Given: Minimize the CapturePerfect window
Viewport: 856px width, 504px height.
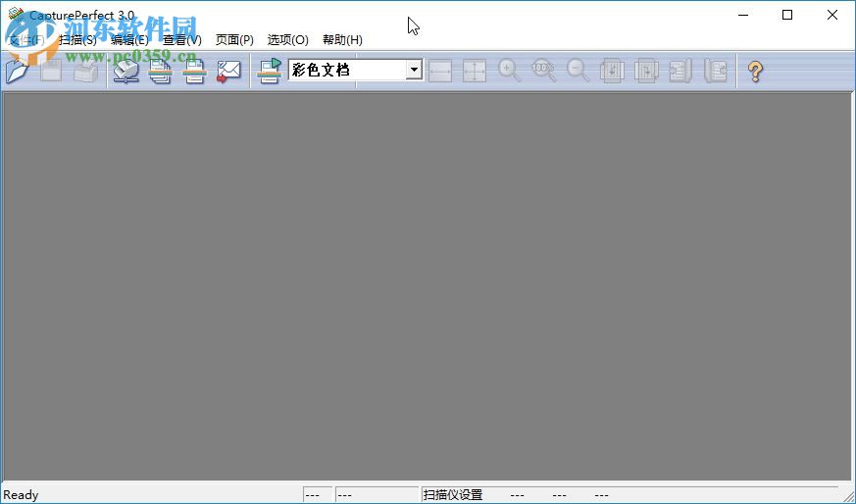Looking at the screenshot, I should pos(742,16).
